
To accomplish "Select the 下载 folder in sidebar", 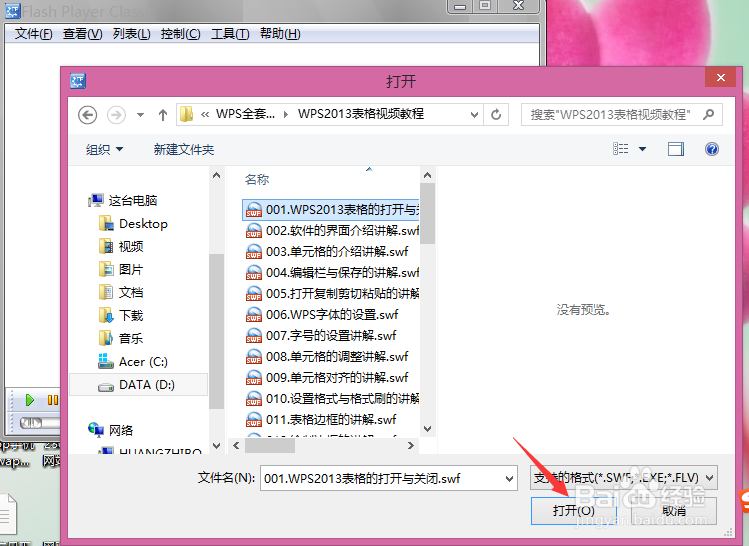I will coord(121,315).
